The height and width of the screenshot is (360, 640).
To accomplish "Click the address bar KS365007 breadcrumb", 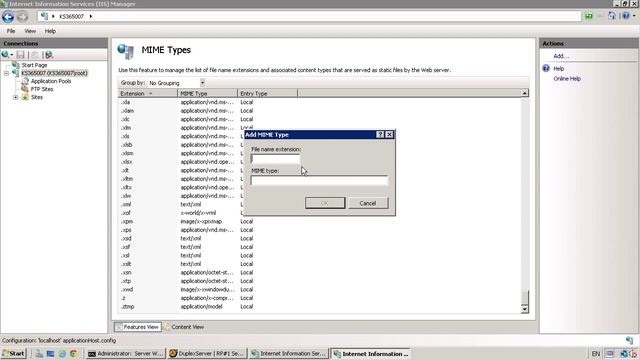I will [71, 16].
